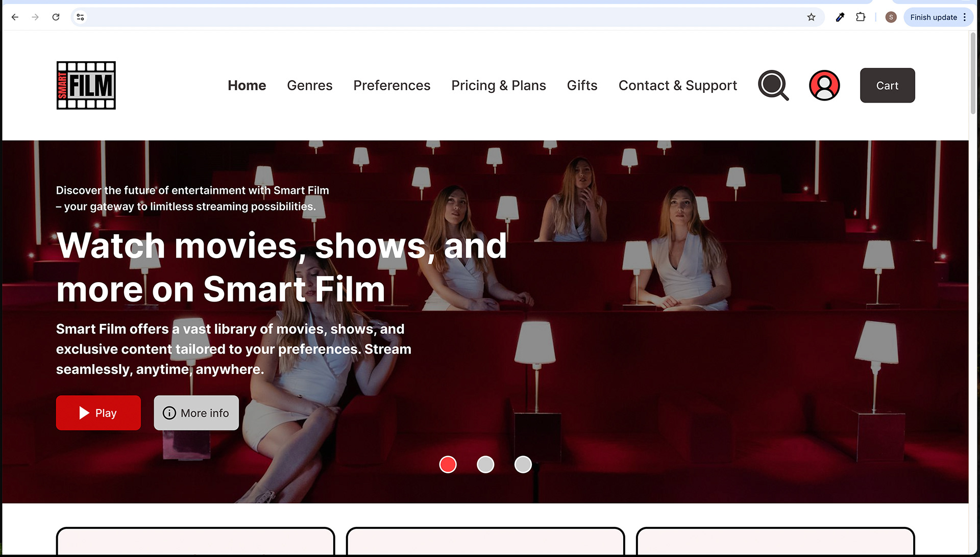View site information icon in address bar
980x557 pixels.
pos(80,17)
